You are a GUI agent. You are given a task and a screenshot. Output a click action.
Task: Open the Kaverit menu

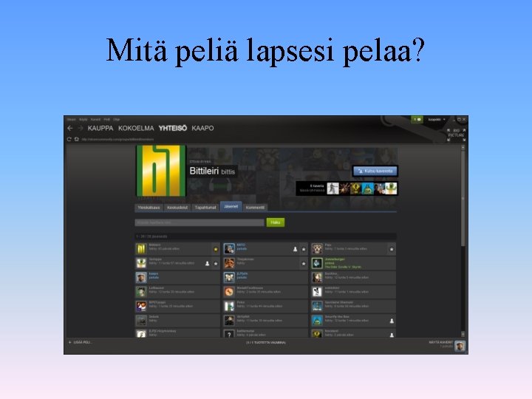95,120
